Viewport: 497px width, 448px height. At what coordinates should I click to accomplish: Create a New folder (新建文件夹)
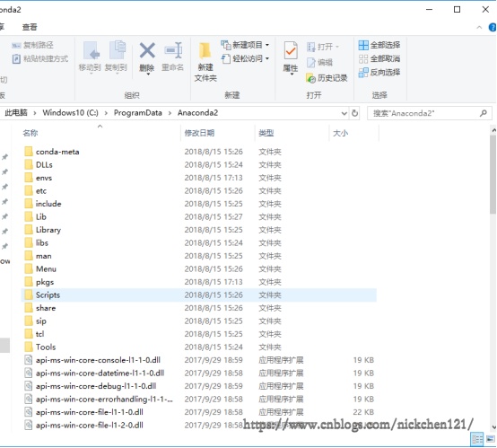tap(205, 62)
